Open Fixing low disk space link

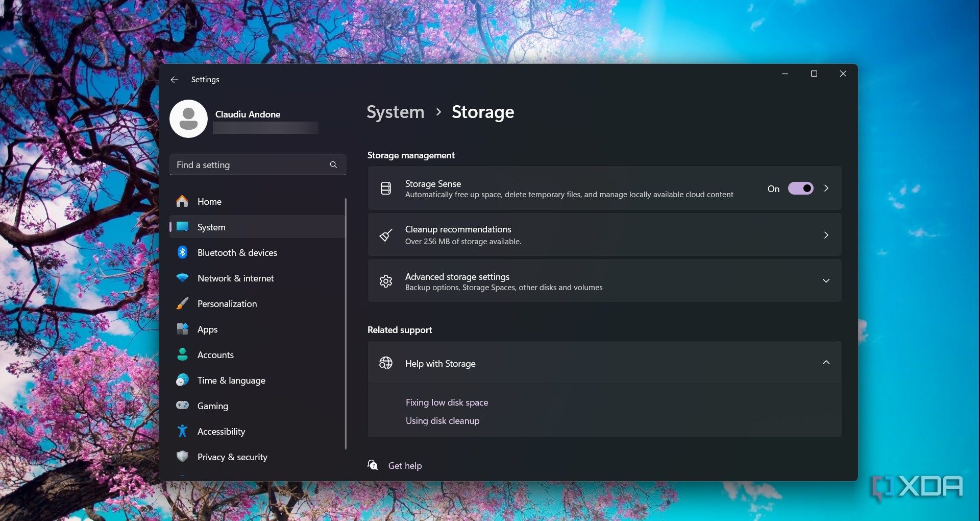[x=447, y=402]
